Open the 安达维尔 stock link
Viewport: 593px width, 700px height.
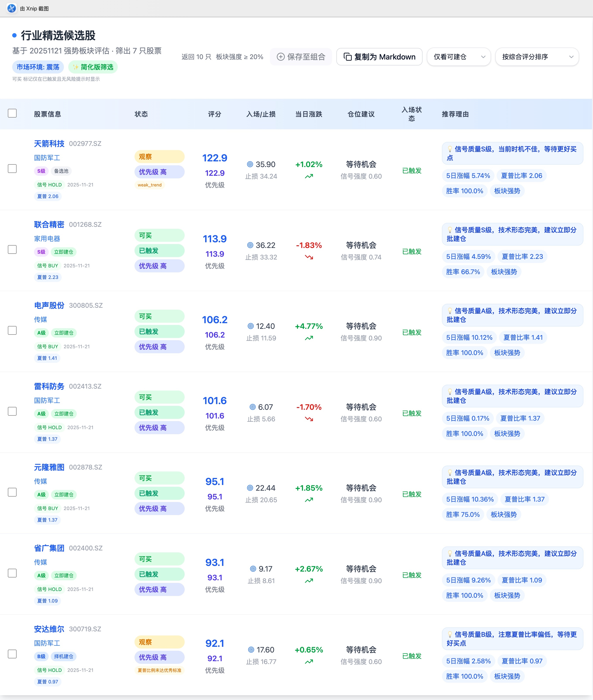[x=49, y=629]
